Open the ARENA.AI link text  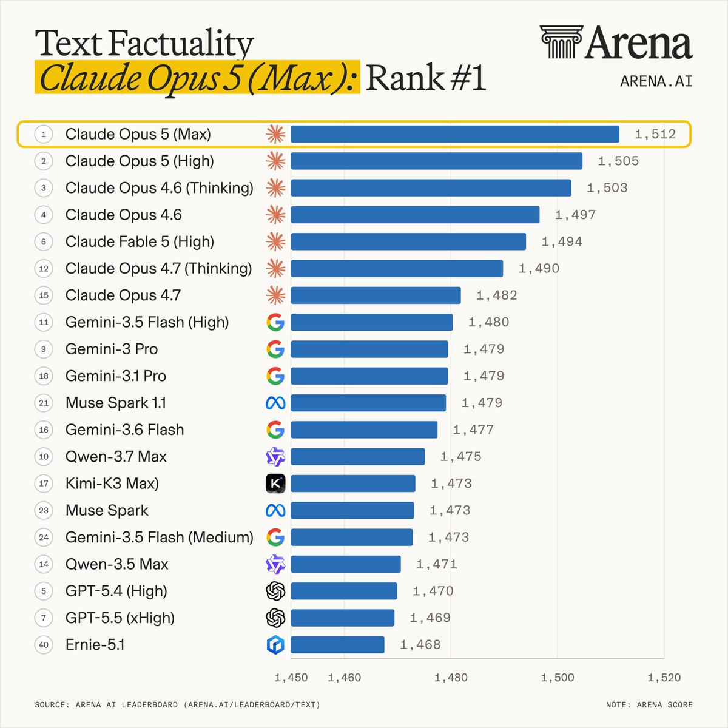pyautogui.click(x=656, y=81)
